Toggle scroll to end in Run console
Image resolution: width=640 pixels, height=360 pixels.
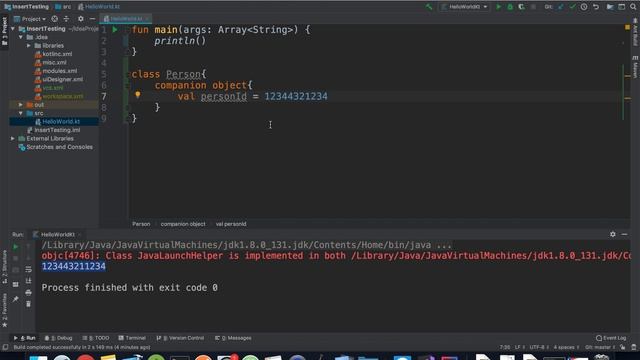[x=28, y=281]
